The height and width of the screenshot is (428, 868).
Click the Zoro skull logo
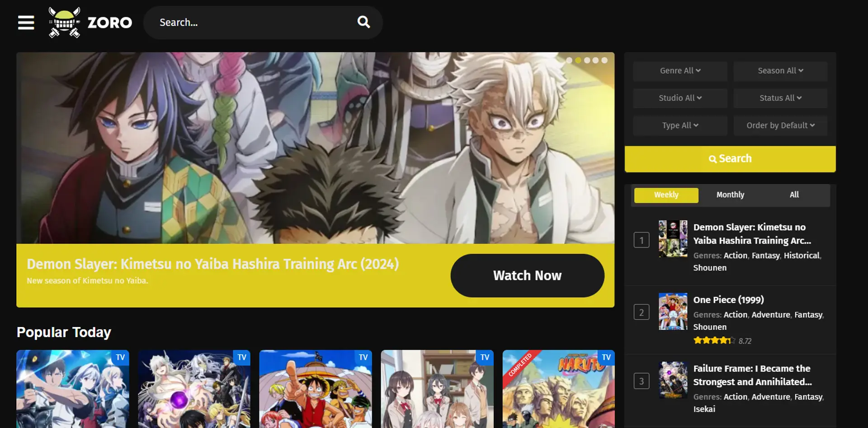[65, 23]
